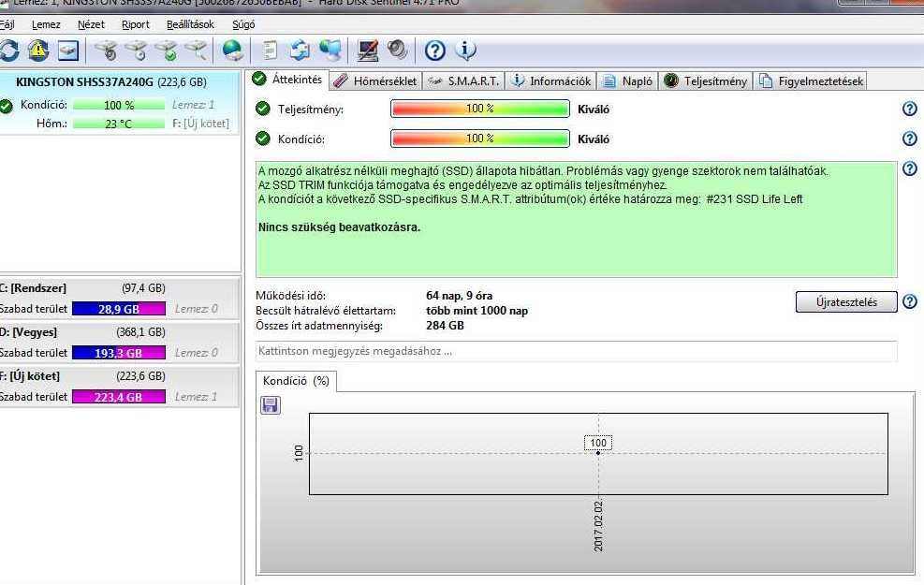Click the disk with magnifier icon
924x585 pixels.
tap(196, 51)
